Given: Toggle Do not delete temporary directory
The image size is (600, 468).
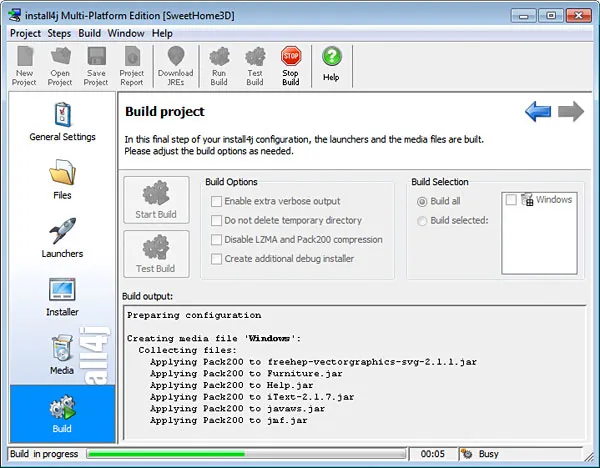Looking at the screenshot, I should coord(216,221).
